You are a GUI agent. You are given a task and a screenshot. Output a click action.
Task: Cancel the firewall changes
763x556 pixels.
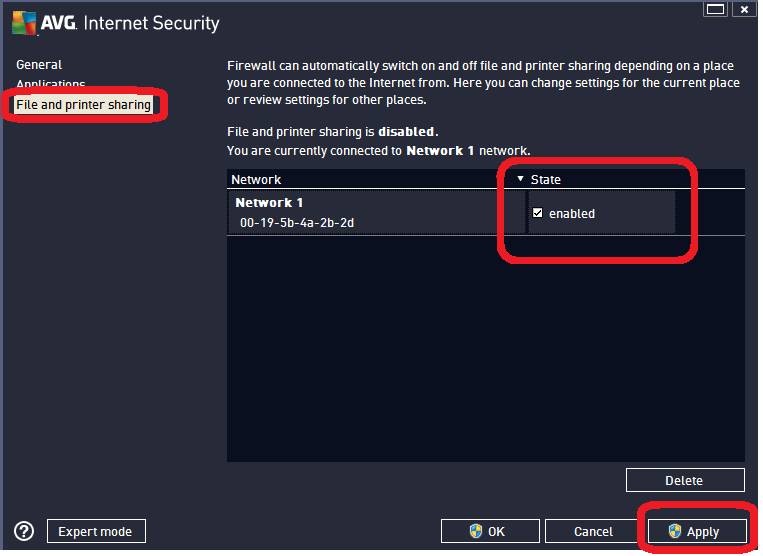(x=593, y=531)
